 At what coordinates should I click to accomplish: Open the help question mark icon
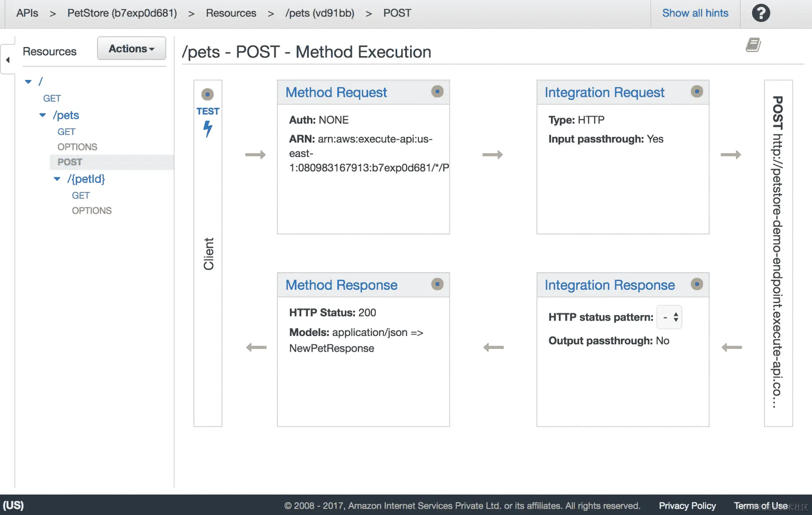(760, 13)
